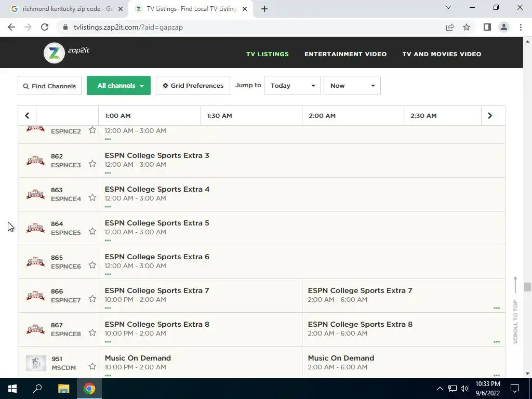Viewport: 532px width, 399px height.
Task: Select the TV Listings browser tab
Action: point(191,9)
